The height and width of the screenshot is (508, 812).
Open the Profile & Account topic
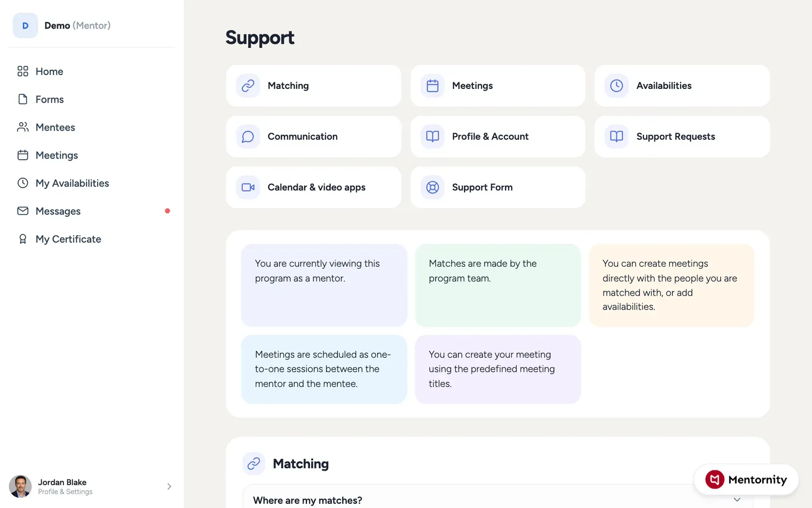pyautogui.click(x=498, y=137)
